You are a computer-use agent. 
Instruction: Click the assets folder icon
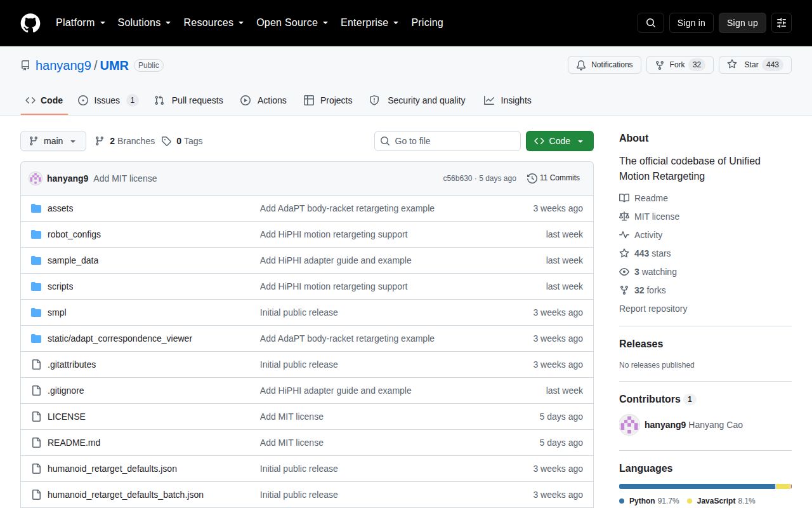(36, 208)
